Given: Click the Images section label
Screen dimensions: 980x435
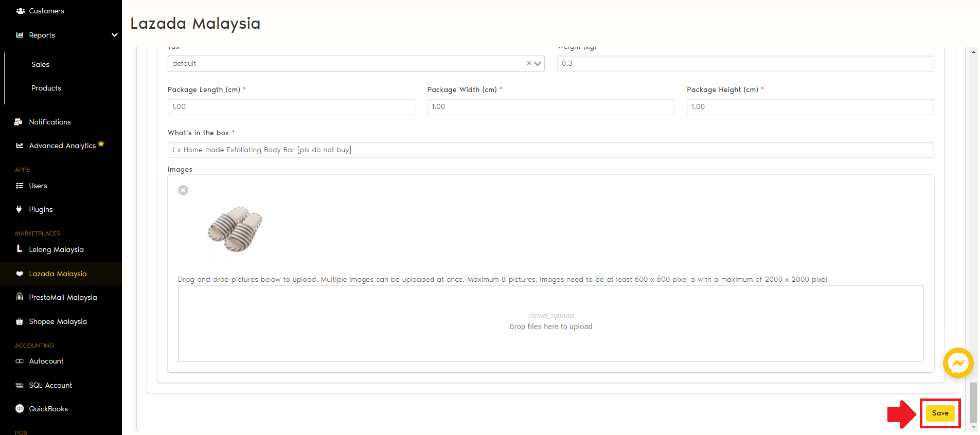Looking at the screenshot, I should (x=180, y=169).
